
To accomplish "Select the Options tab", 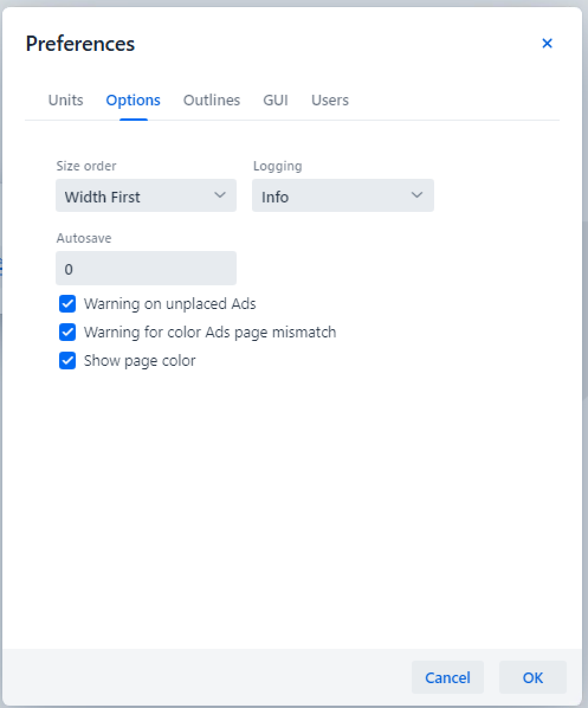I will pos(133,100).
